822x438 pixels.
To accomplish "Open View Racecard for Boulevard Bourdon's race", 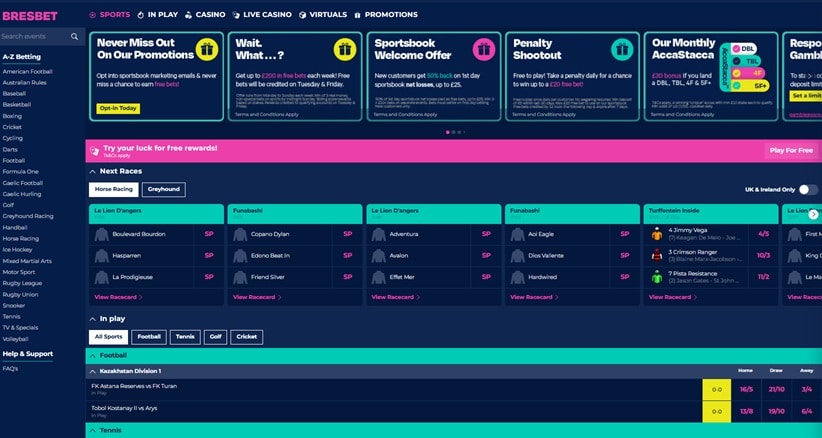I will 118,297.
